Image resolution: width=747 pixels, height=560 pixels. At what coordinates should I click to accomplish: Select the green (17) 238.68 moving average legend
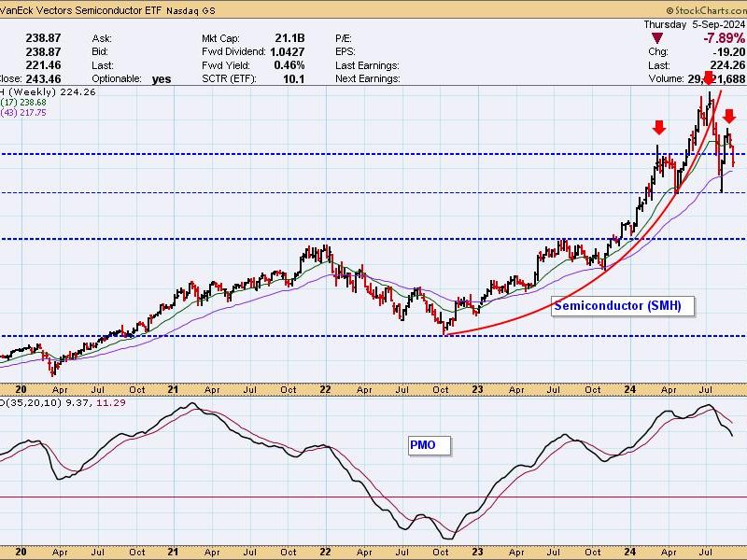(x=24, y=103)
